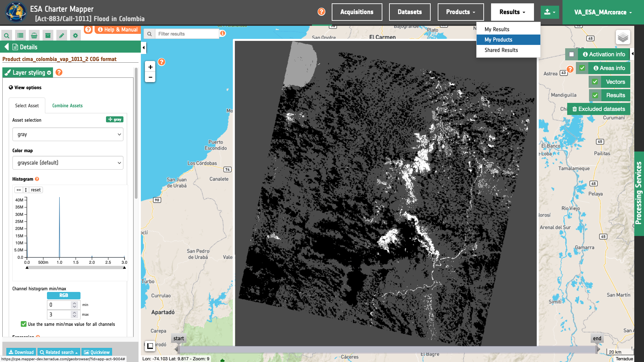This screenshot has width=644, height=362.
Task: Click the Download button
Action: (21, 352)
